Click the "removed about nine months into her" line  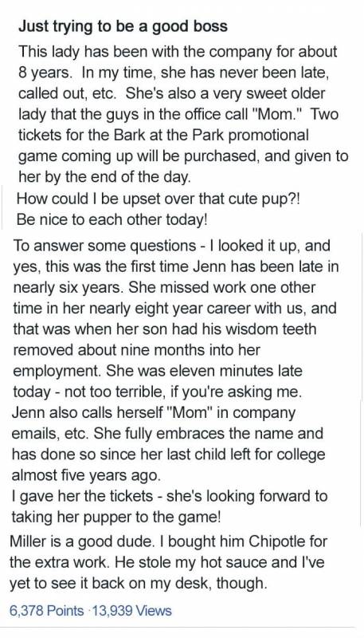point(136,350)
